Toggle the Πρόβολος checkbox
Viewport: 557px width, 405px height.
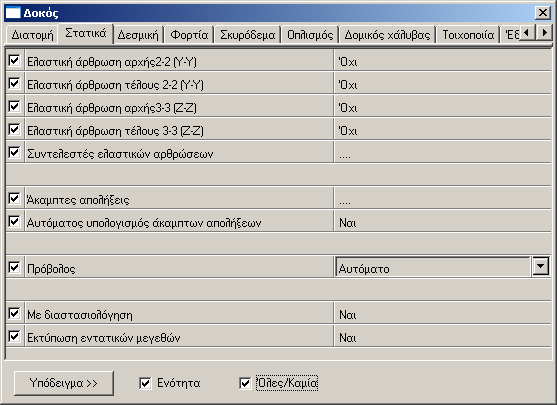14,267
